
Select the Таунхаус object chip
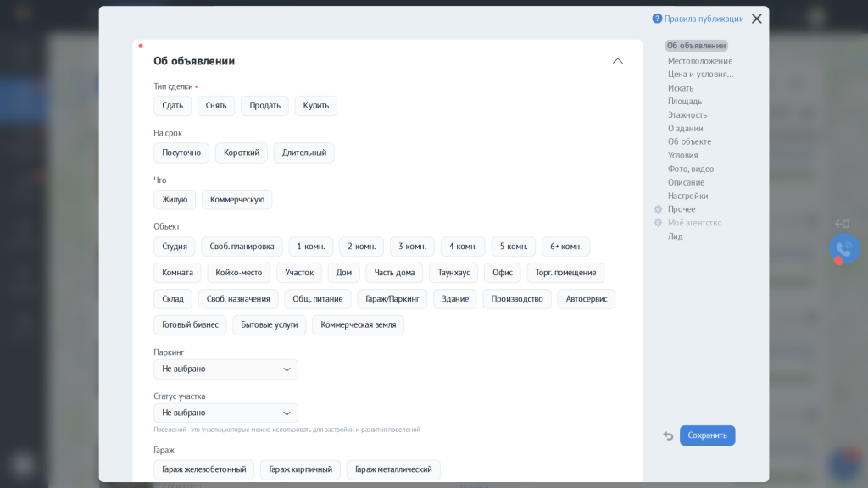(x=453, y=273)
